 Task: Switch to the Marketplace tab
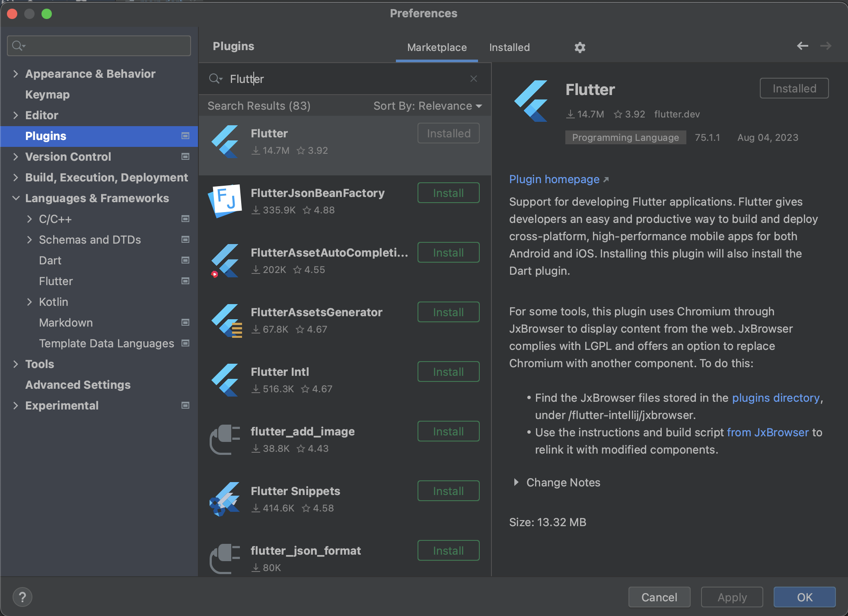tap(437, 48)
